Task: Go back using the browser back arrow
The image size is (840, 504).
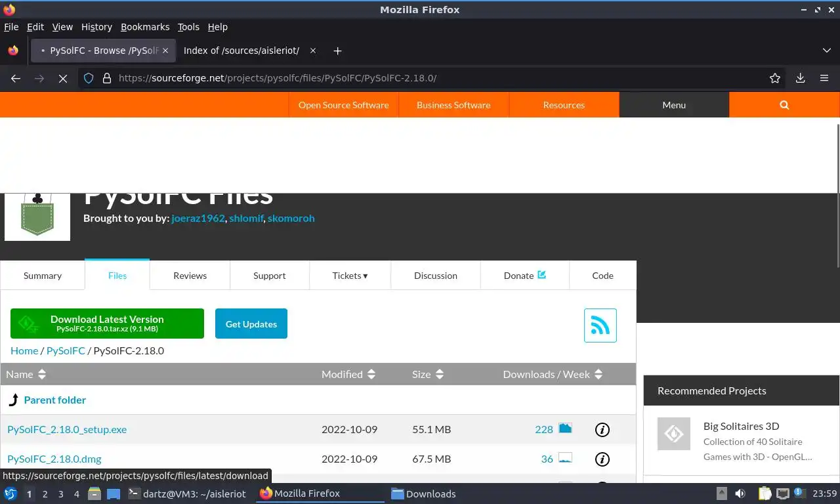Action: pos(16,78)
